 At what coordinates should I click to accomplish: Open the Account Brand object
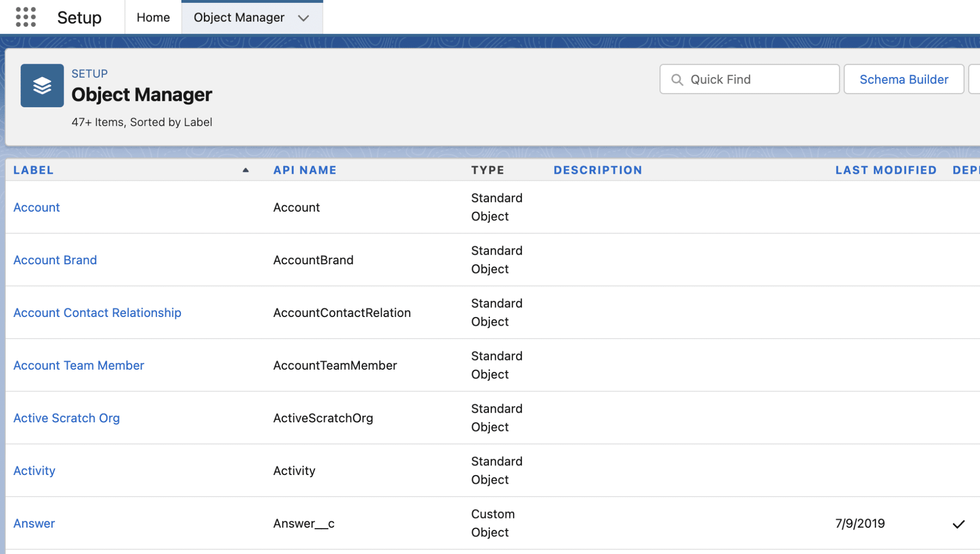(55, 260)
